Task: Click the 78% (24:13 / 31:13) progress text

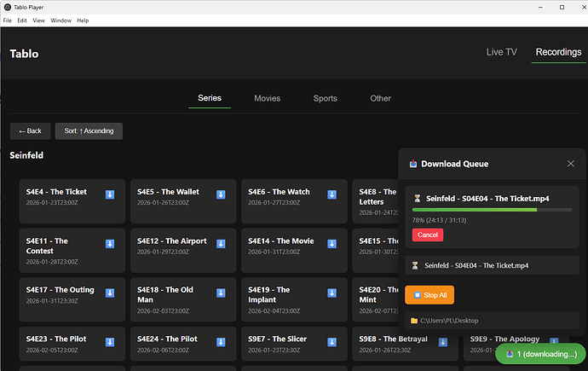Action: tap(439, 220)
